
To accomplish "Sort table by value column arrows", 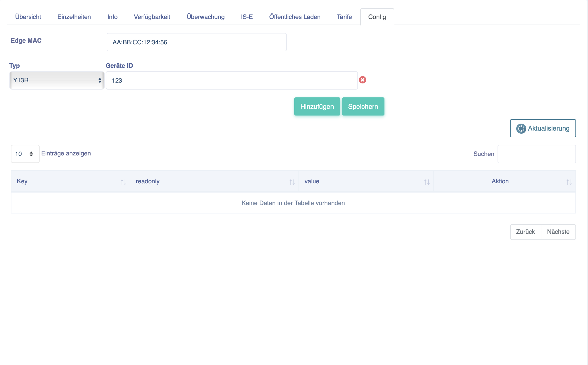I will tap(427, 182).
